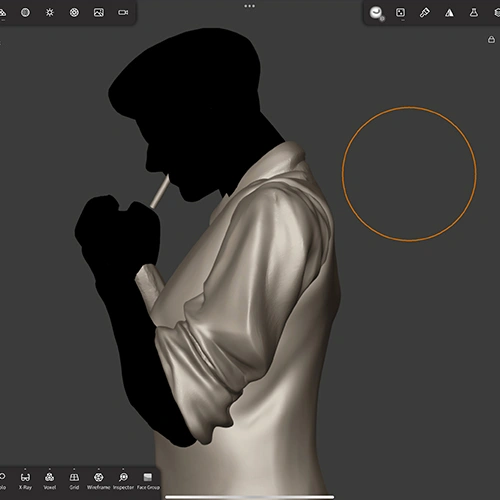Image resolution: width=500 pixels, height=500 pixels.
Task: Open the three-dot menu at top center
Action: click(250, 6)
